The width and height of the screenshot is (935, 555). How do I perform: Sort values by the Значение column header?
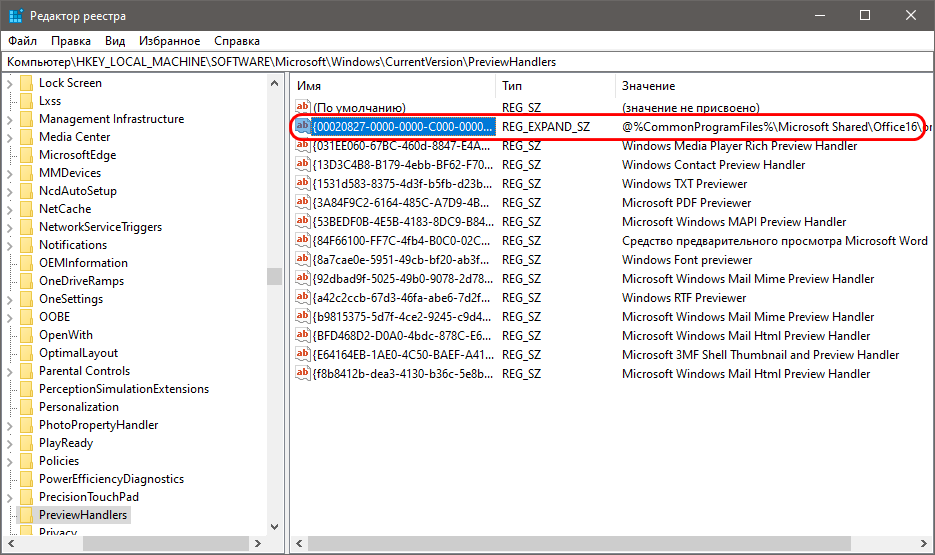[774, 86]
